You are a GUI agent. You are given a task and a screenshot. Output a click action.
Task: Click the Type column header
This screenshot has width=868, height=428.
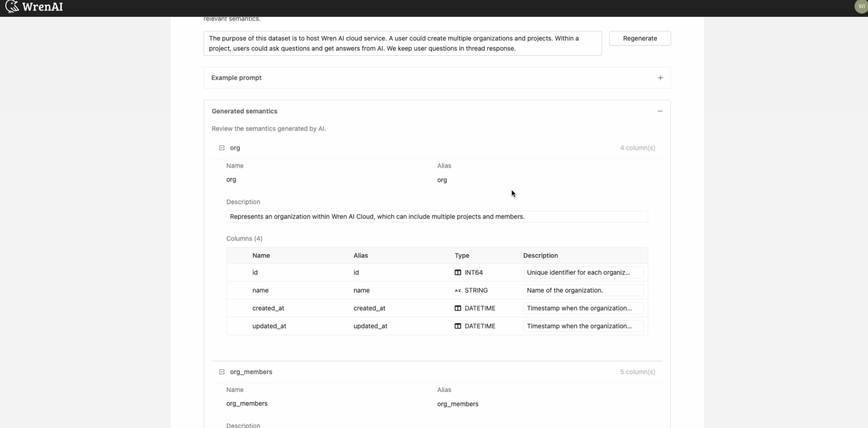462,256
